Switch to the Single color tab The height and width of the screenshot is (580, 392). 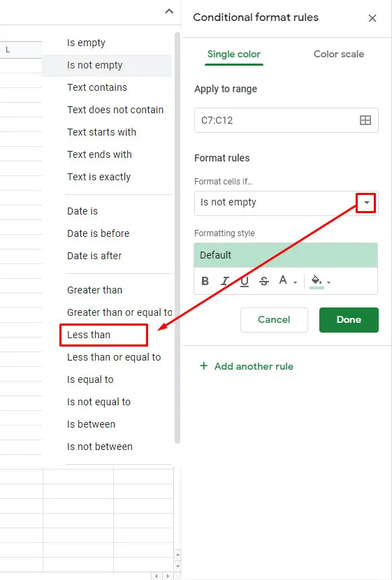tap(234, 54)
